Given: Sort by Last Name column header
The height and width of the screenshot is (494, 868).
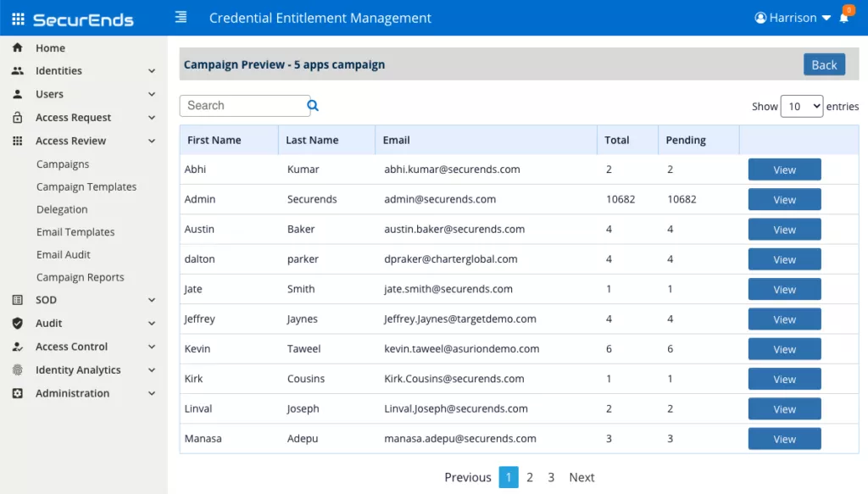Looking at the screenshot, I should [x=326, y=140].
